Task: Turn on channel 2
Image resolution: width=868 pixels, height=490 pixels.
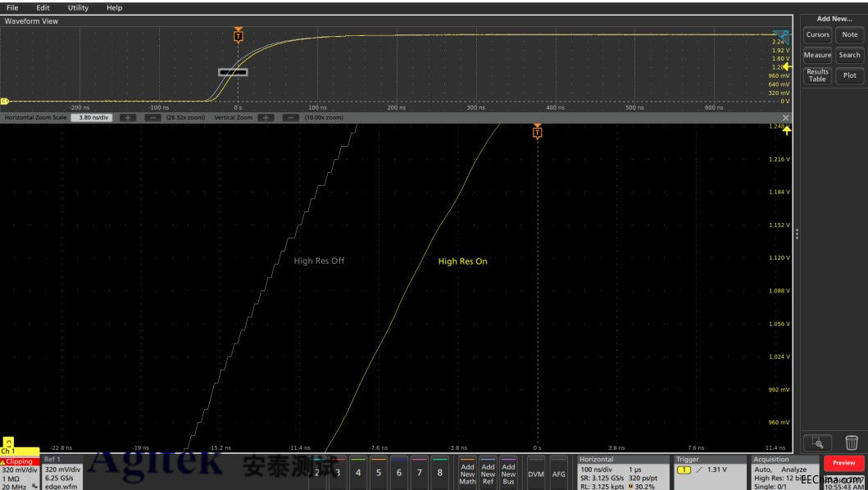Action: [316, 472]
